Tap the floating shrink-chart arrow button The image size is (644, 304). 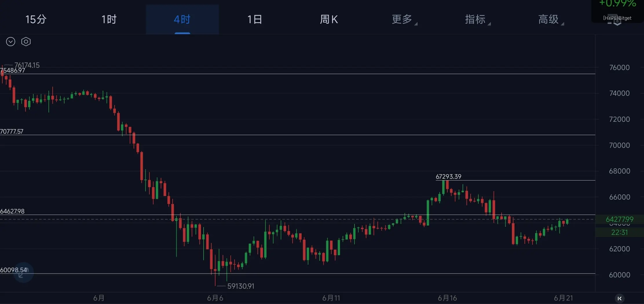pos(23,273)
